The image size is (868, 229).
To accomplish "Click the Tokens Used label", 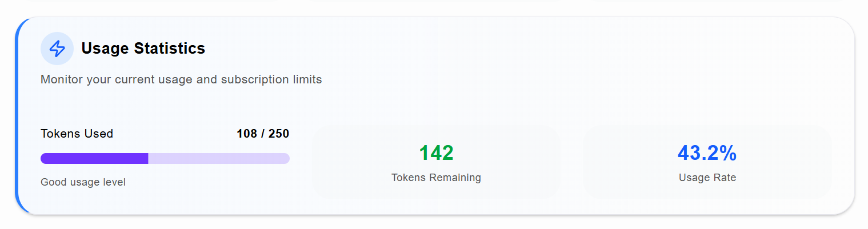I will click(77, 134).
